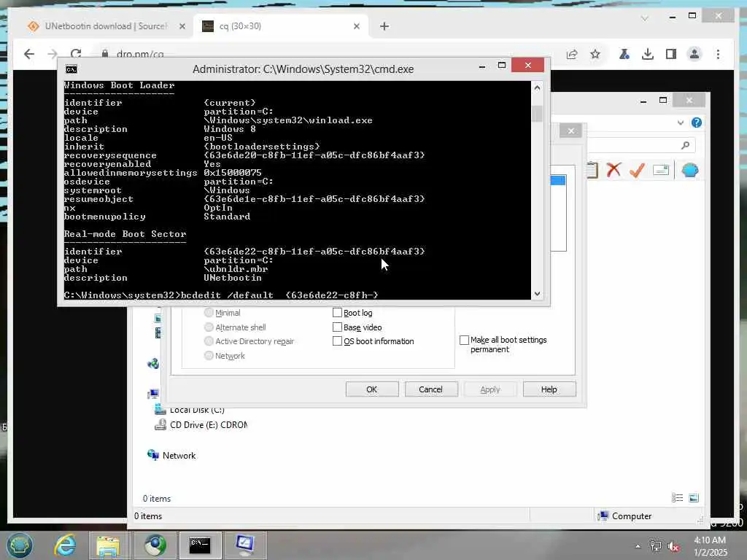The width and height of the screenshot is (747, 560).
Task: Open the Start button
Action: pyautogui.click(x=20, y=545)
